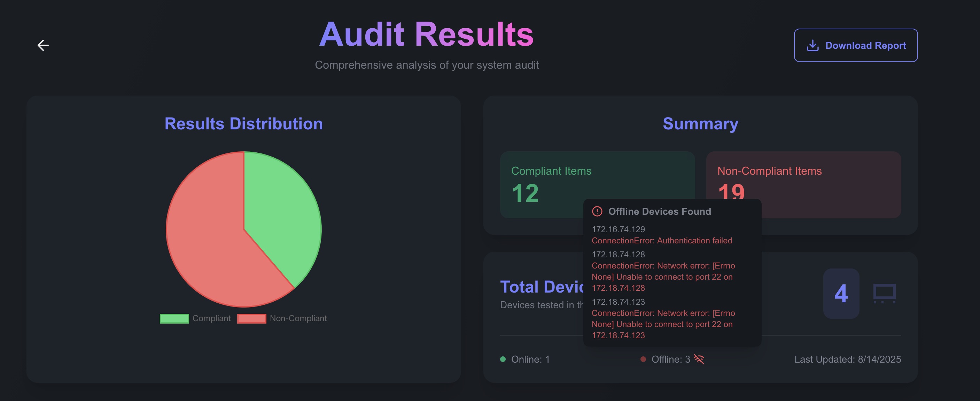
Task: Click the warning icon in Offline Devices Found
Action: (x=598, y=212)
